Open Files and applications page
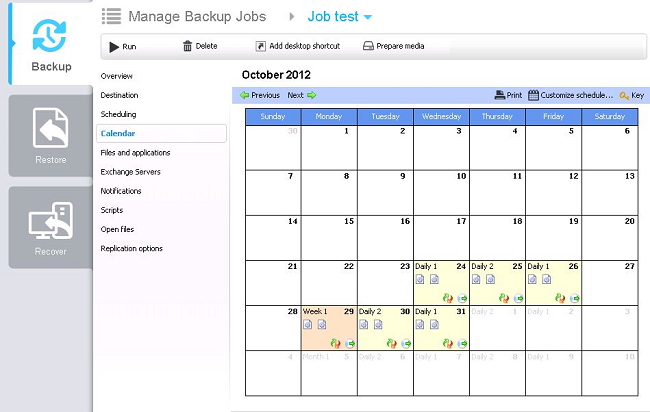 click(x=135, y=153)
